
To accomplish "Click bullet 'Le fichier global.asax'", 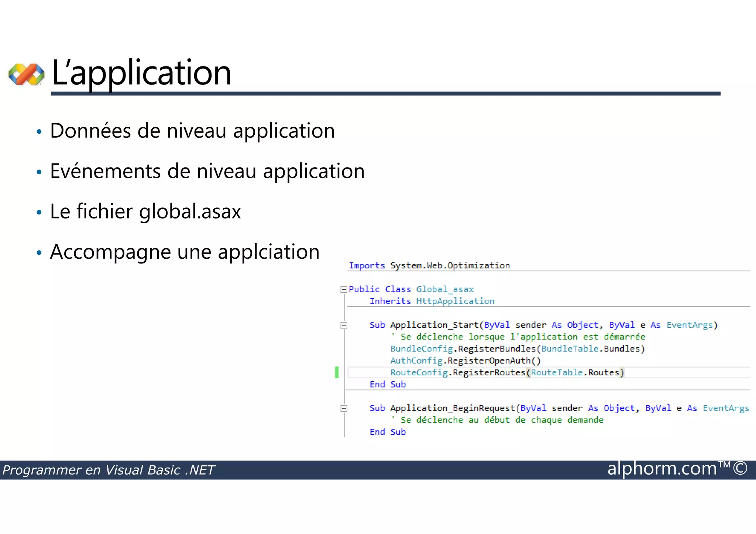I will (145, 211).
